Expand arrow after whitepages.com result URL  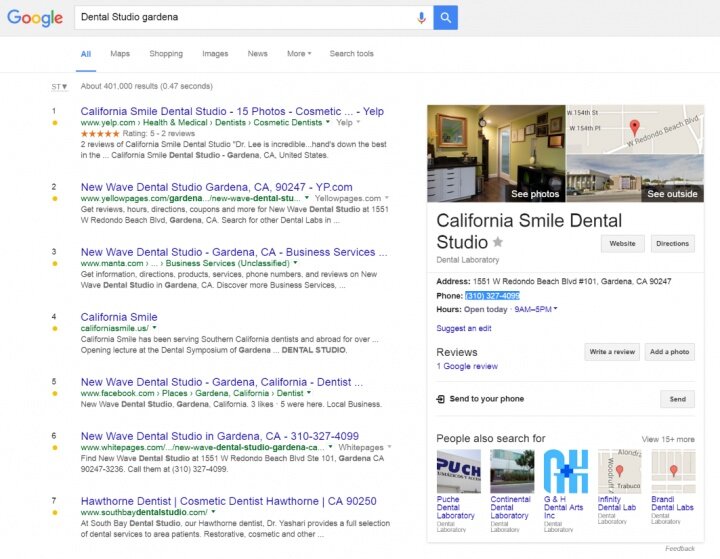pyautogui.click(x=330, y=447)
